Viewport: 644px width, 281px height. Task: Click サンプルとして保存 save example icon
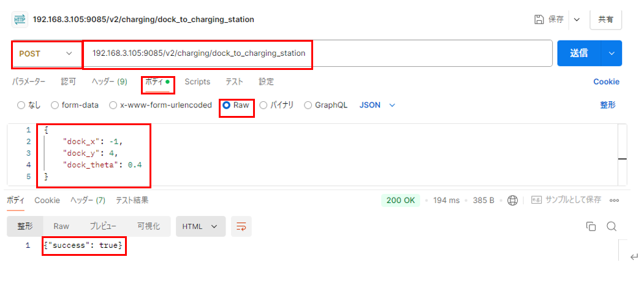pos(536,200)
